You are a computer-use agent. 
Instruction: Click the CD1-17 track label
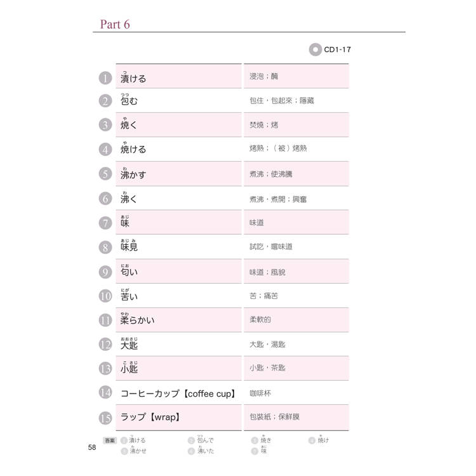tap(337, 50)
